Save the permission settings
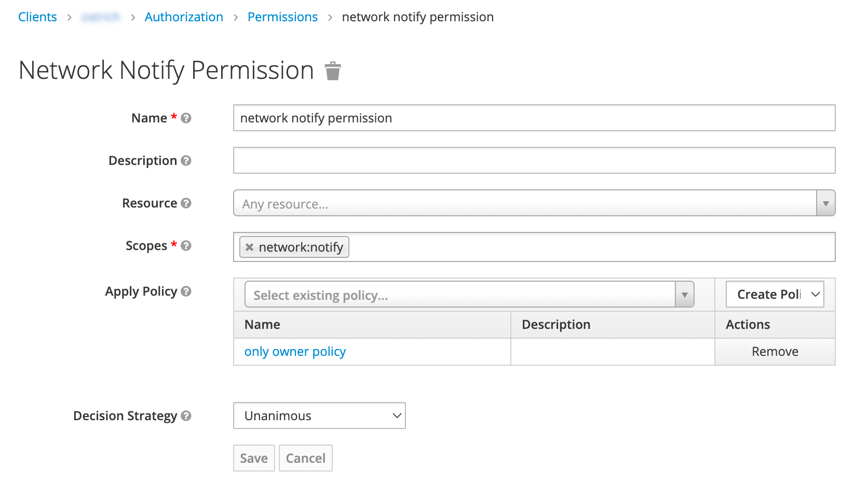Viewport: 868px width, 498px height. 254,458
